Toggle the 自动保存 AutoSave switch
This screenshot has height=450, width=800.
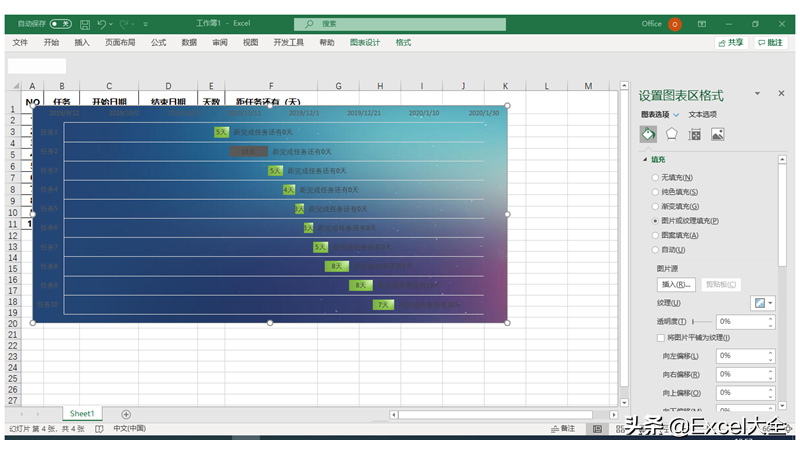(60, 23)
